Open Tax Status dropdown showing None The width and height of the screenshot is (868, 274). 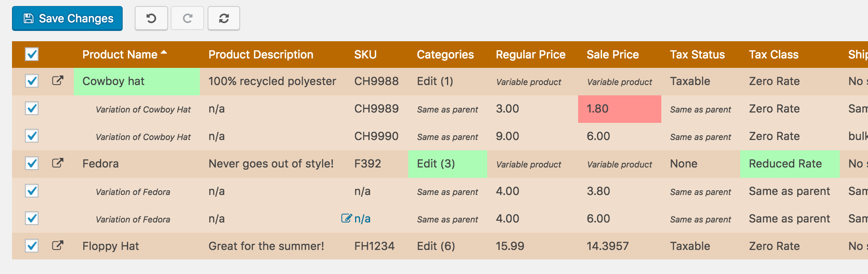click(x=684, y=164)
